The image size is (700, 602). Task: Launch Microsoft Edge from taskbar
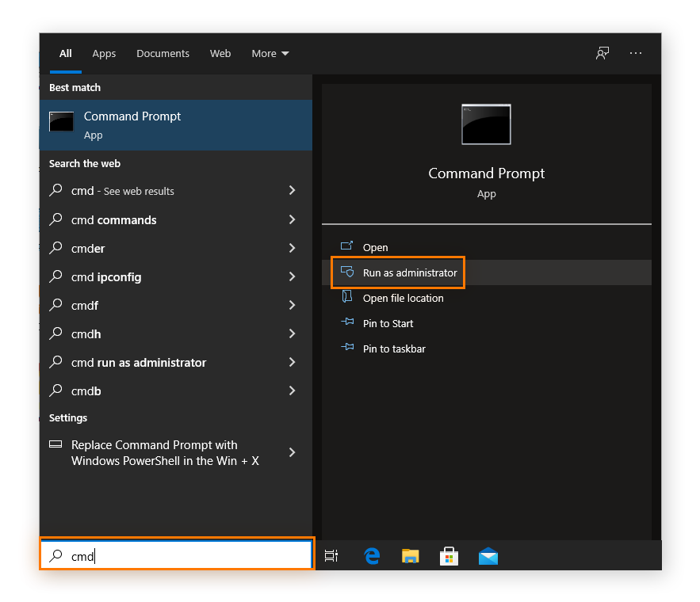coord(372,556)
